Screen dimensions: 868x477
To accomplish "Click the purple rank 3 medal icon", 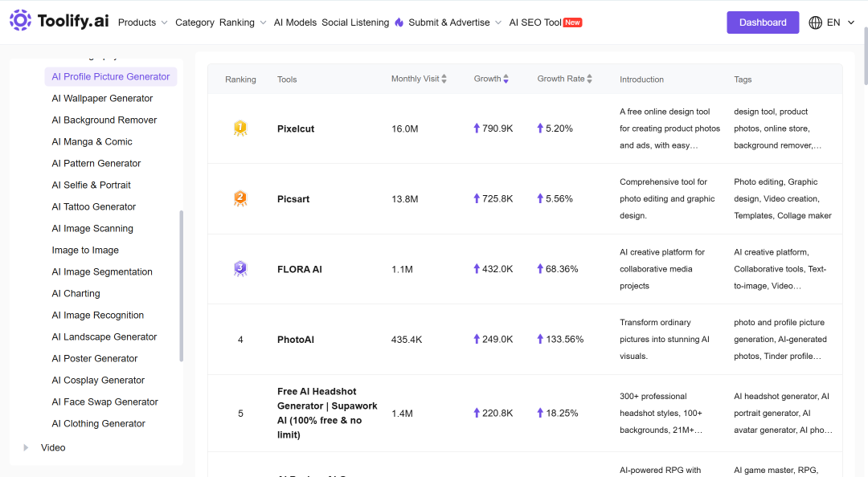I will pos(240,269).
